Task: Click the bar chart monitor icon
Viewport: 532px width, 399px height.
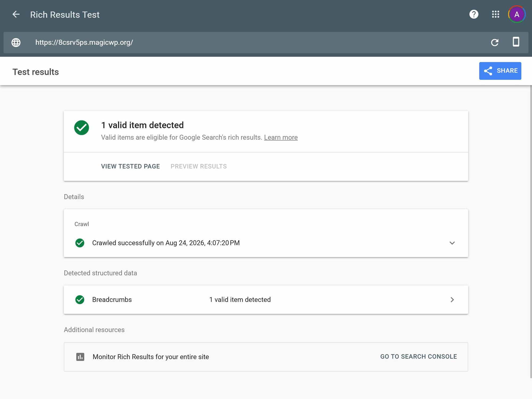Action: pos(80,357)
